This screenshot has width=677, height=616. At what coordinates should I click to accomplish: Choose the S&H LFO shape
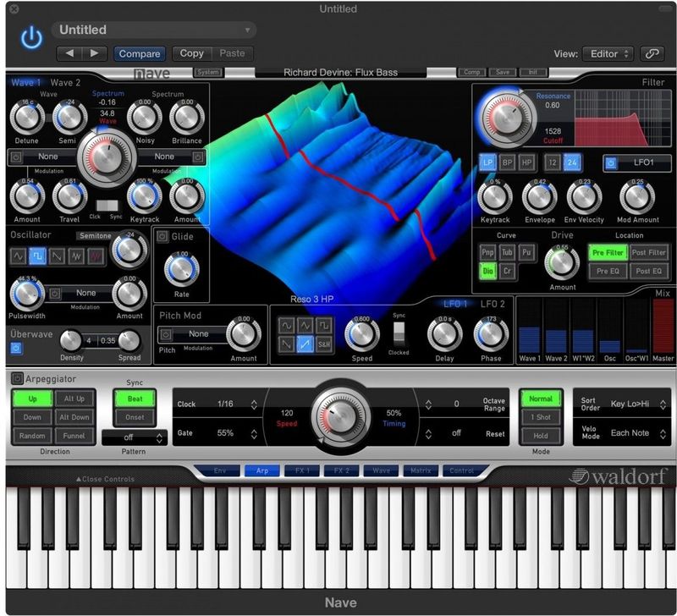[324, 344]
